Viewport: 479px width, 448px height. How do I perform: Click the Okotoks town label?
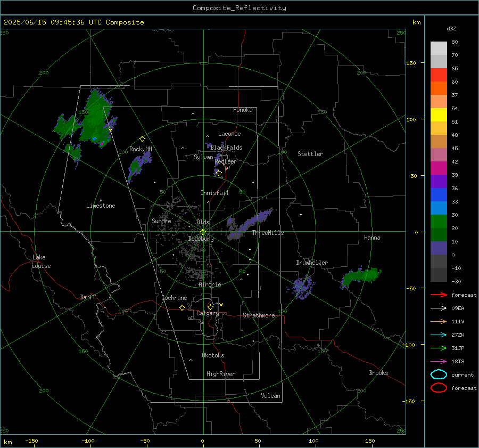(x=213, y=355)
